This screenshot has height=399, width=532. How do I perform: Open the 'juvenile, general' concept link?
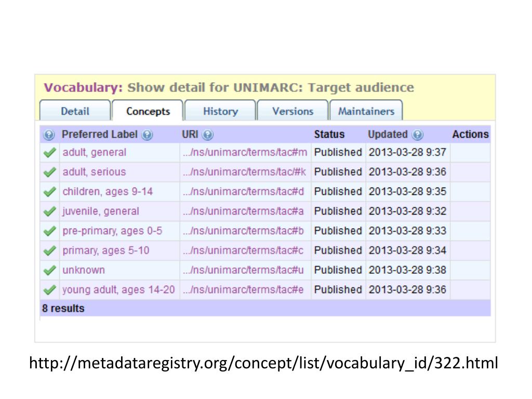pyautogui.click(x=101, y=211)
